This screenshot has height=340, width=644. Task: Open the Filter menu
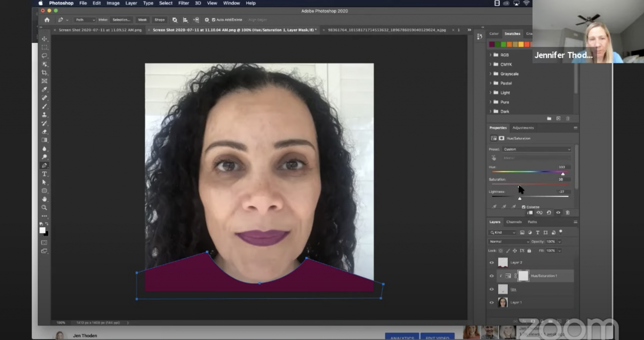coord(183,3)
